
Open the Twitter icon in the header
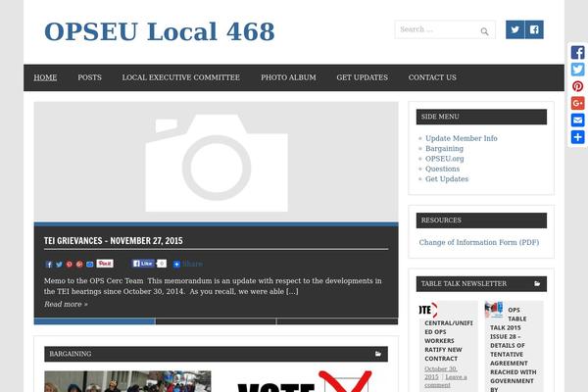514,29
